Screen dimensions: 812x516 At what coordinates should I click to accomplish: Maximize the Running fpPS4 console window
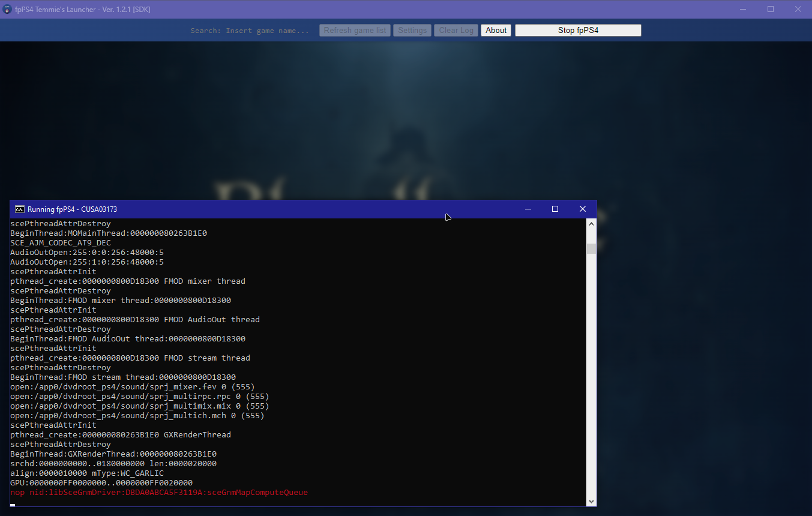click(555, 209)
